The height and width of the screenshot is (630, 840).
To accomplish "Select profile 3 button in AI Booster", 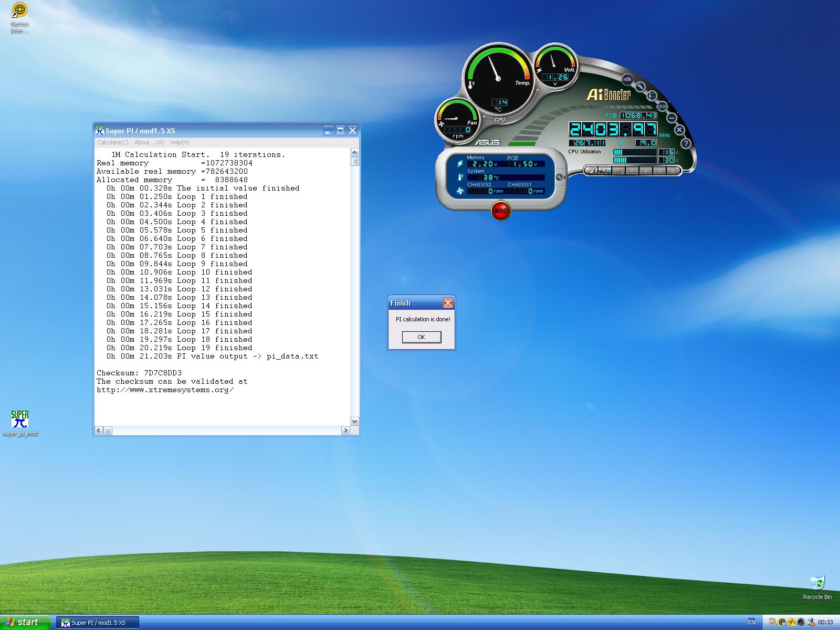I will pos(659,171).
